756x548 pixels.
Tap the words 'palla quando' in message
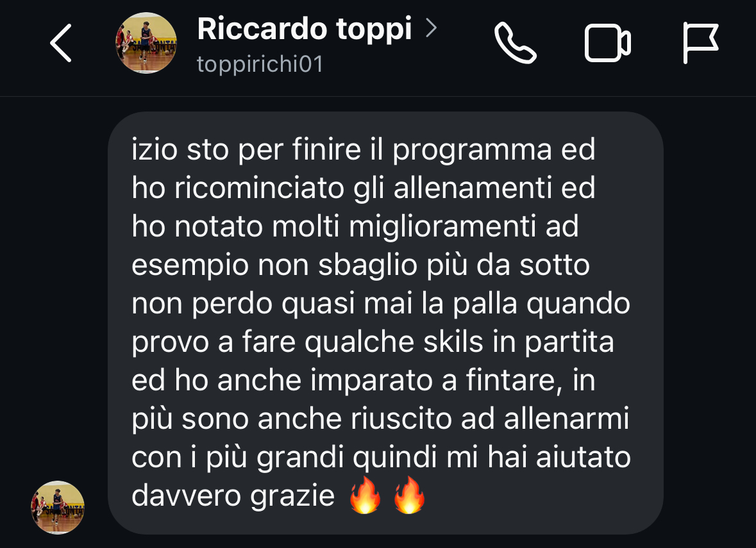point(541,304)
